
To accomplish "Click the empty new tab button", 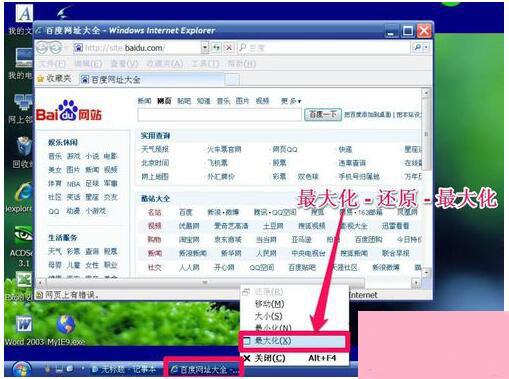I will 232,79.
